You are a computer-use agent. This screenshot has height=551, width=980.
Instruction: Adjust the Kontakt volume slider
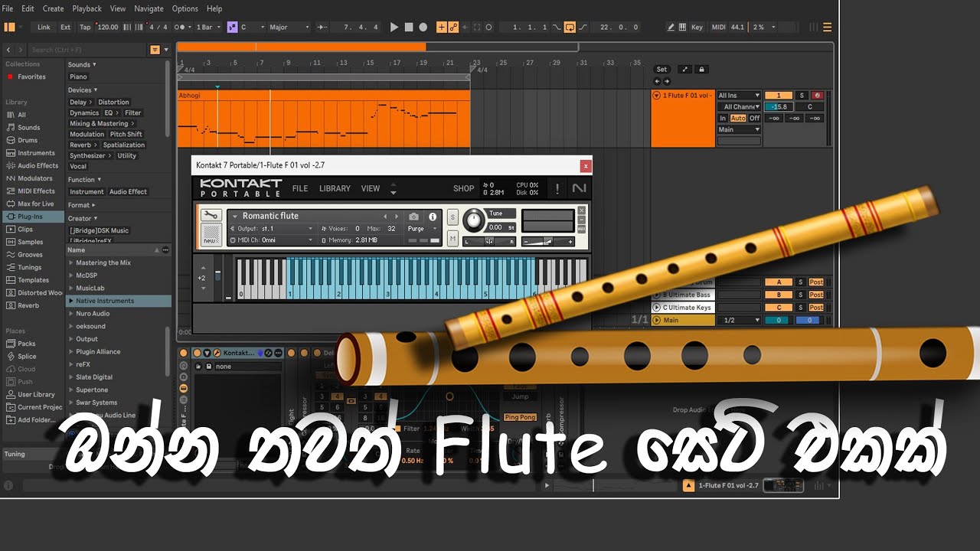[548, 241]
